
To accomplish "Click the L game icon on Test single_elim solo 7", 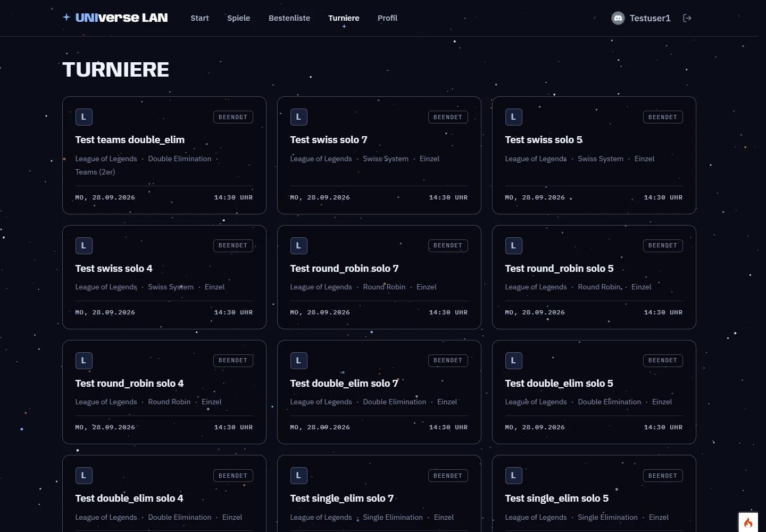I will 299,476.
